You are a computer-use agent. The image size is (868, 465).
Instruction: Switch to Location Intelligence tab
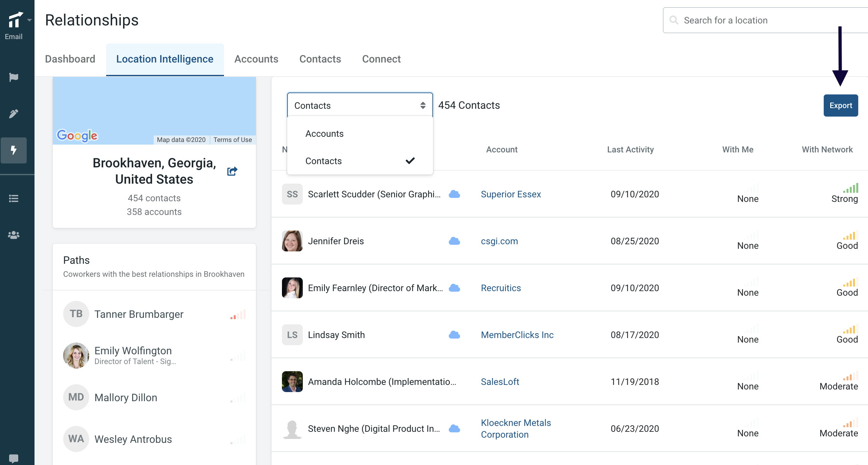click(165, 59)
